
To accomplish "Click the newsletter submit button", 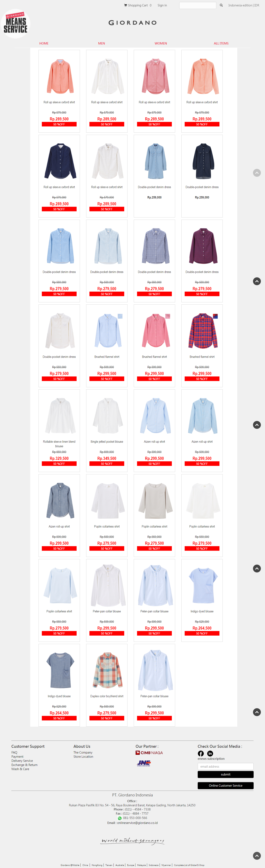I will (225, 774).
